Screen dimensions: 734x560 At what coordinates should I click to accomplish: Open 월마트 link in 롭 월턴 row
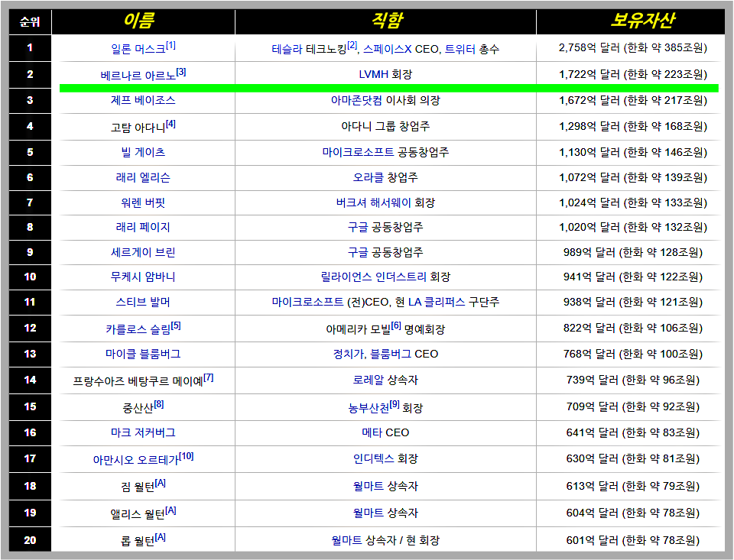point(346,540)
